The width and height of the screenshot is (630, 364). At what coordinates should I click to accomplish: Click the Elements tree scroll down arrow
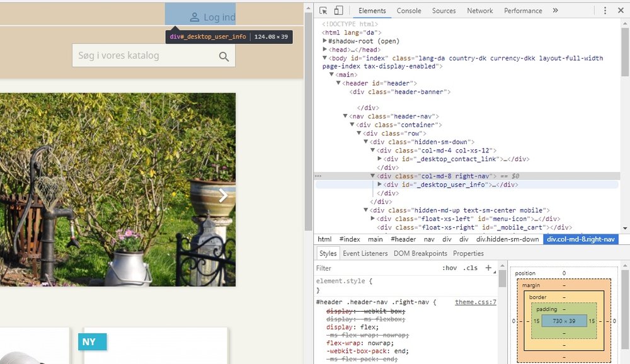625,228
